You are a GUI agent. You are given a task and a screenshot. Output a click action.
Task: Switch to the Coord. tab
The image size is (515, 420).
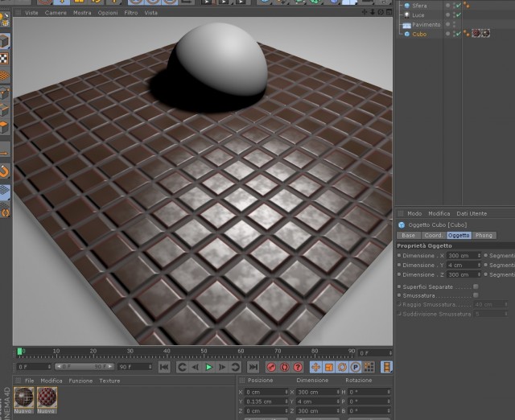[433, 236]
